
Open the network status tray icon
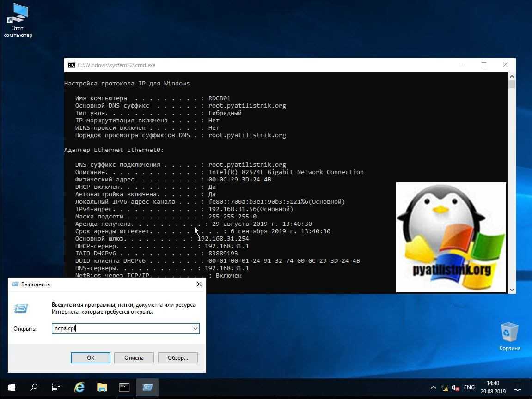(445, 387)
